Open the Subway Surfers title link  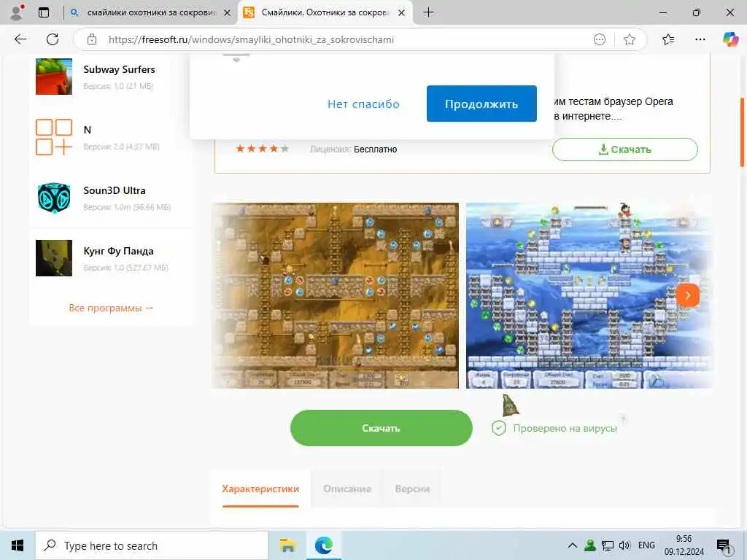click(x=119, y=69)
